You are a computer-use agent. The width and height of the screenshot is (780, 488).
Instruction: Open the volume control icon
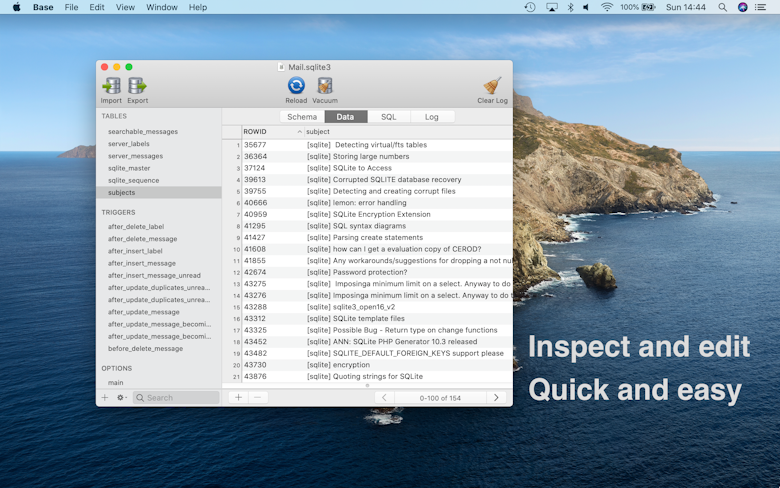[586, 7]
